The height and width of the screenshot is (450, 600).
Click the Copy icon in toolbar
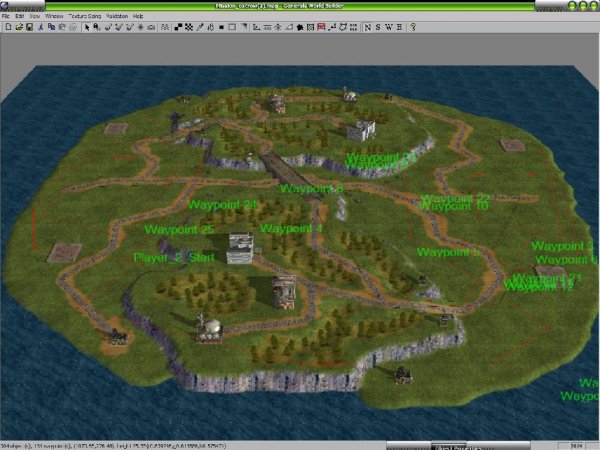point(51,27)
